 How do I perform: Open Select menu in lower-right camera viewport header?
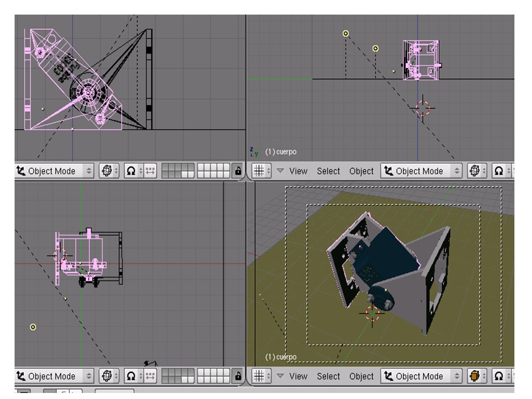[328, 376]
